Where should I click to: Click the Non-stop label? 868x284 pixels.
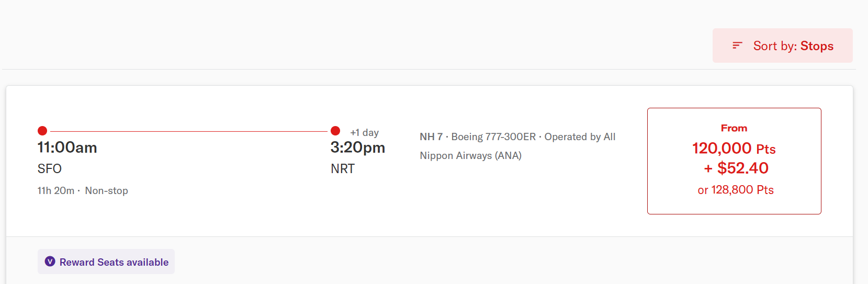pos(106,190)
